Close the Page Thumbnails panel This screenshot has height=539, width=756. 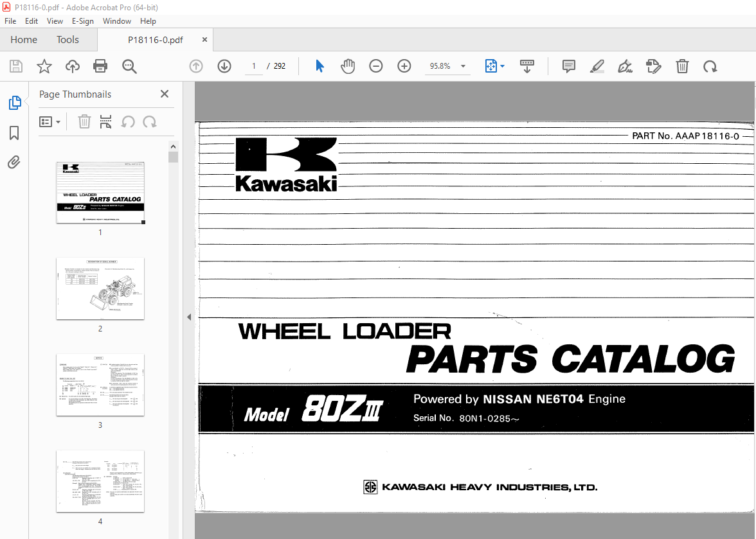[x=165, y=94]
